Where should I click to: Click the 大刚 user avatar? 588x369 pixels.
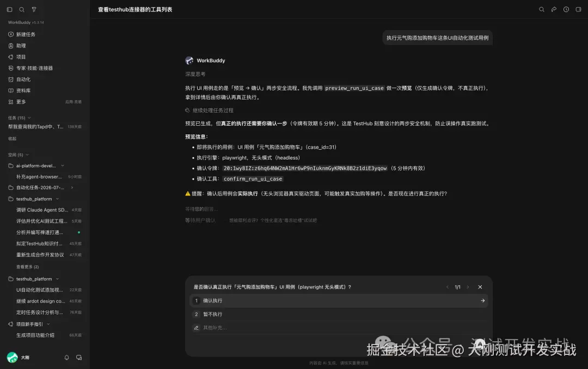point(13,358)
